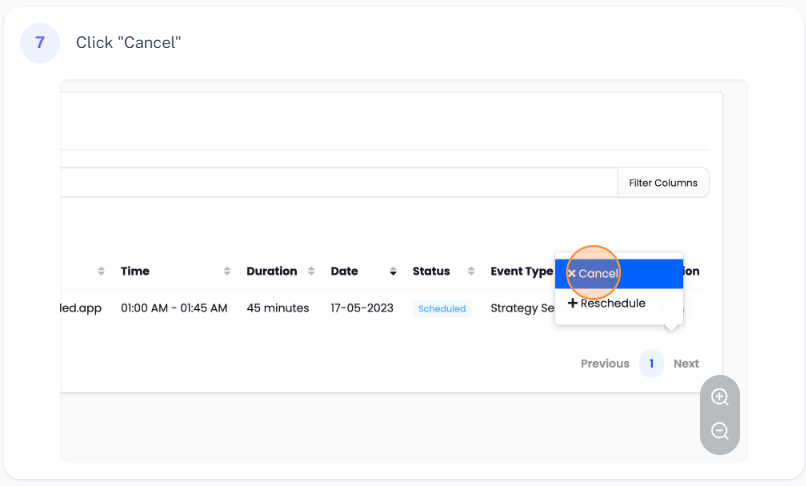Select Cancel in the action popup menu
Screen dimensions: 806x486
[598, 274]
